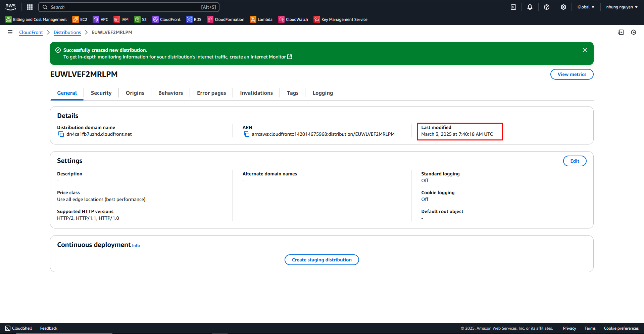
Task: Open the IAM service shortcut
Action: pos(121,19)
